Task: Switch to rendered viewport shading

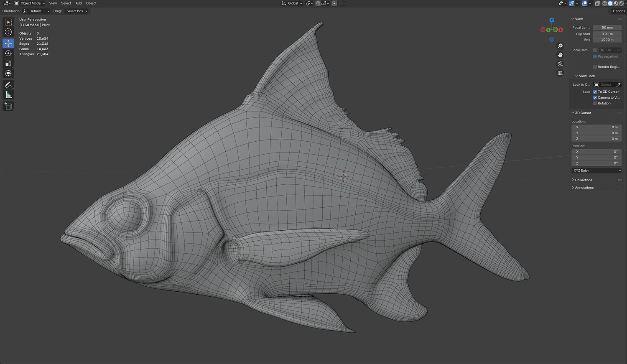Action: [621, 3]
